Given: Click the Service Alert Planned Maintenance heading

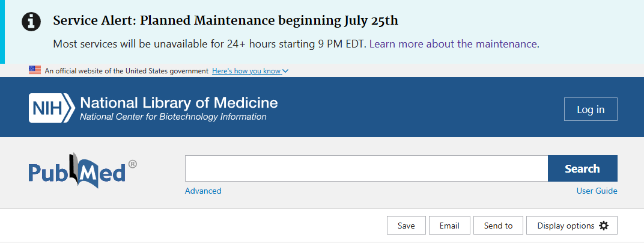Looking at the screenshot, I should pos(225,20).
